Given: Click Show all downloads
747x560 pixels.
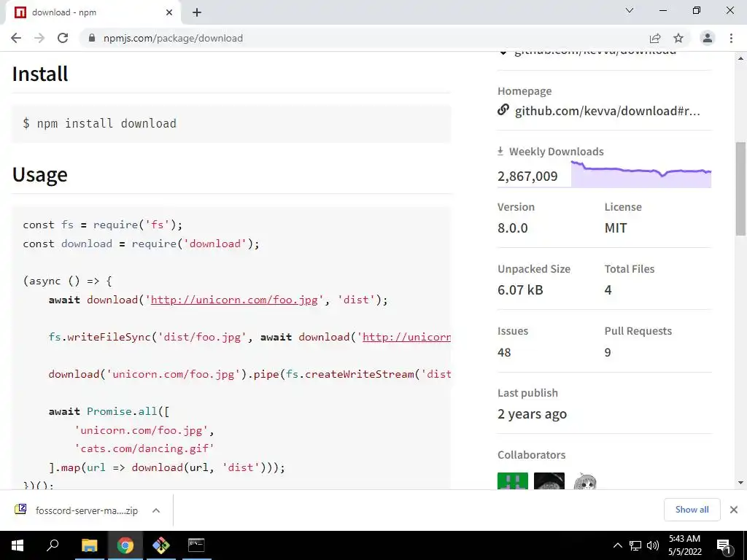Looking at the screenshot, I should (x=692, y=510).
